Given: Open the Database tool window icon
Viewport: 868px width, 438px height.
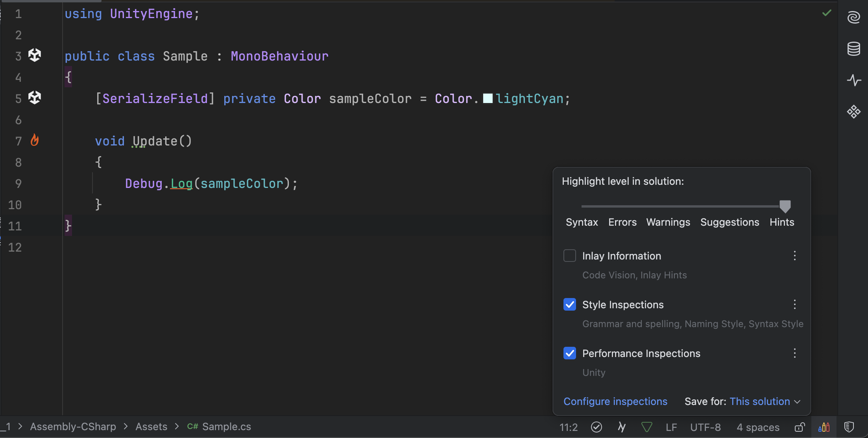Looking at the screenshot, I should click(x=853, y=49).
